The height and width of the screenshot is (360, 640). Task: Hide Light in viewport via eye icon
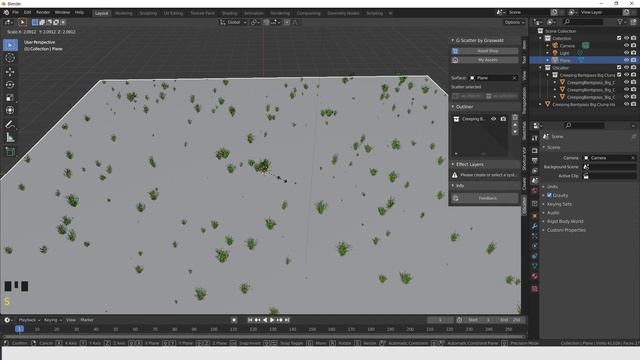coord(627,53)
